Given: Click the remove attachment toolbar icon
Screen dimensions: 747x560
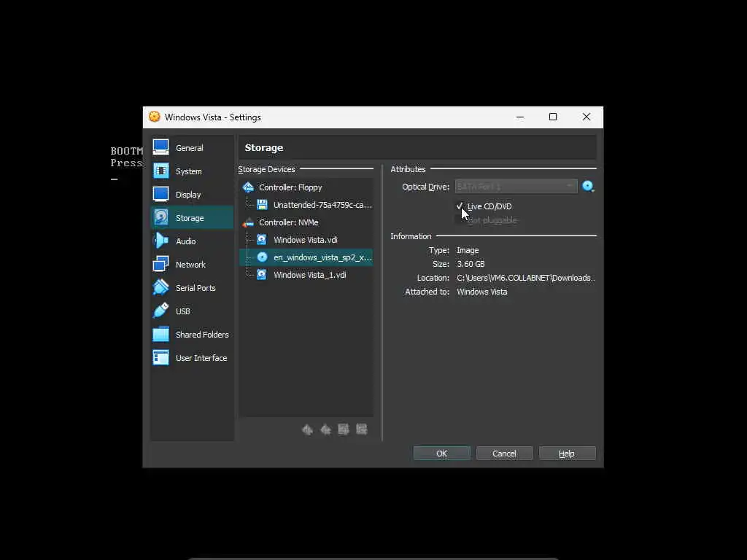Looking at the screenshot, I should [362, 429].
